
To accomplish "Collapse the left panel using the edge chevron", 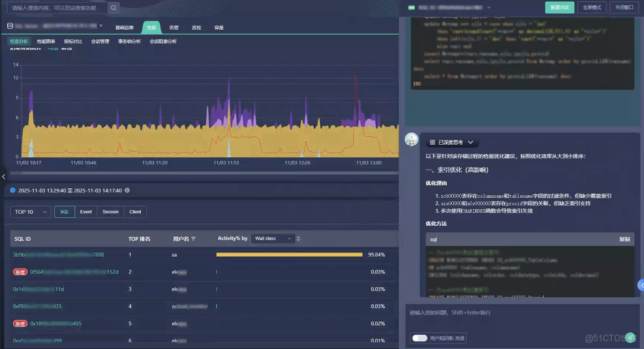I will tap(3, 176).
